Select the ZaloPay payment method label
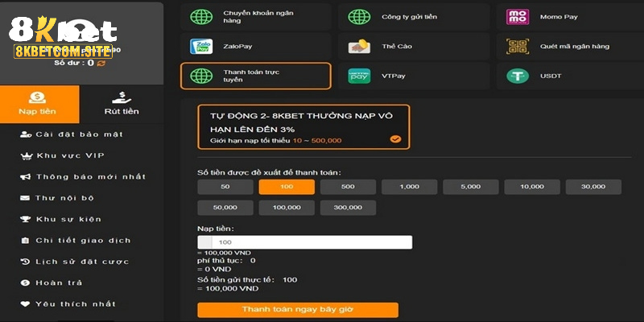 (237, 47)
